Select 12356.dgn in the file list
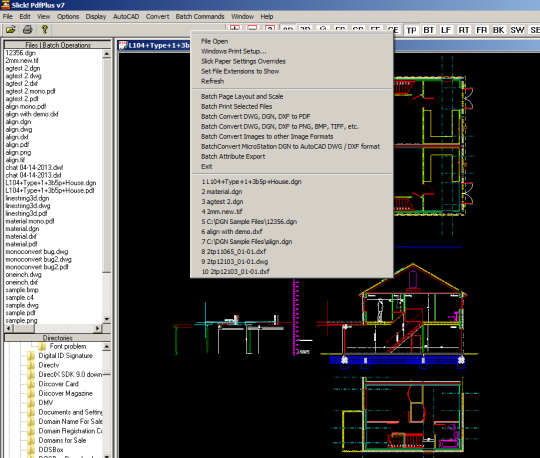Image resolution: width=540 pixels, height=458 pixels. [20, 53]
